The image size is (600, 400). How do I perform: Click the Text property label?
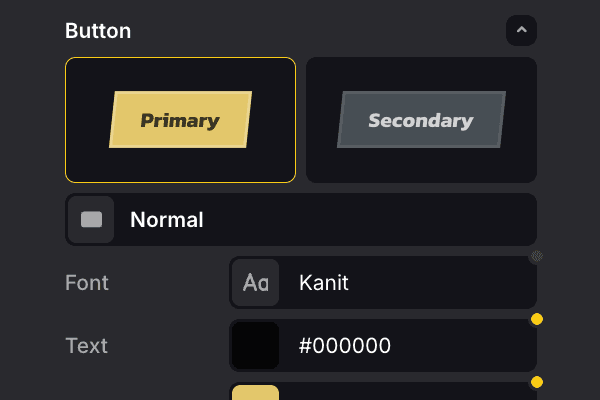pos(86,346)
